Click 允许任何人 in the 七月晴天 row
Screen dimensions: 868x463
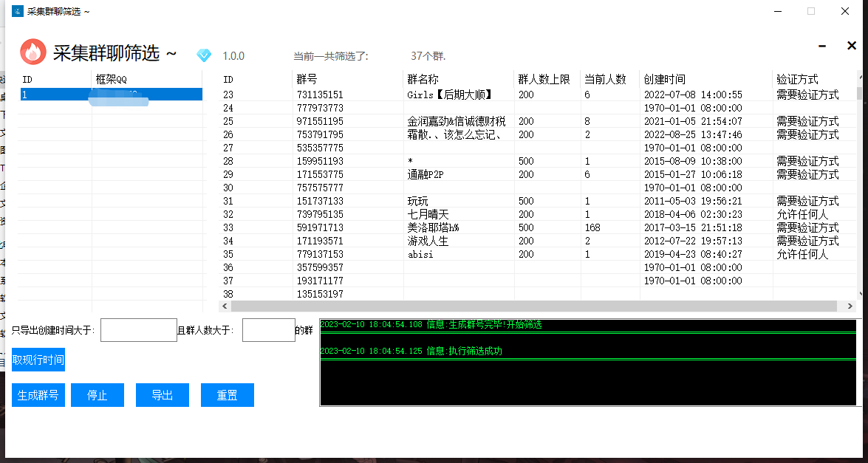(x=802, y=214)
